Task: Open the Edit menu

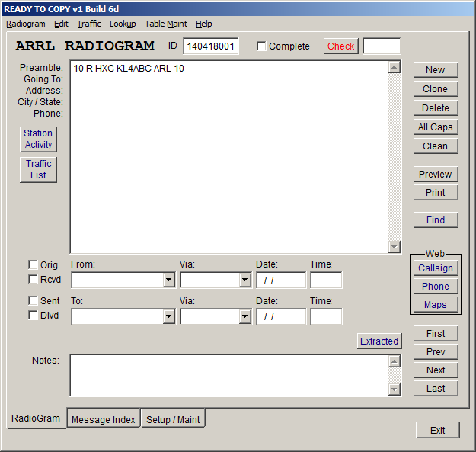Action: [x=61, y=24]
